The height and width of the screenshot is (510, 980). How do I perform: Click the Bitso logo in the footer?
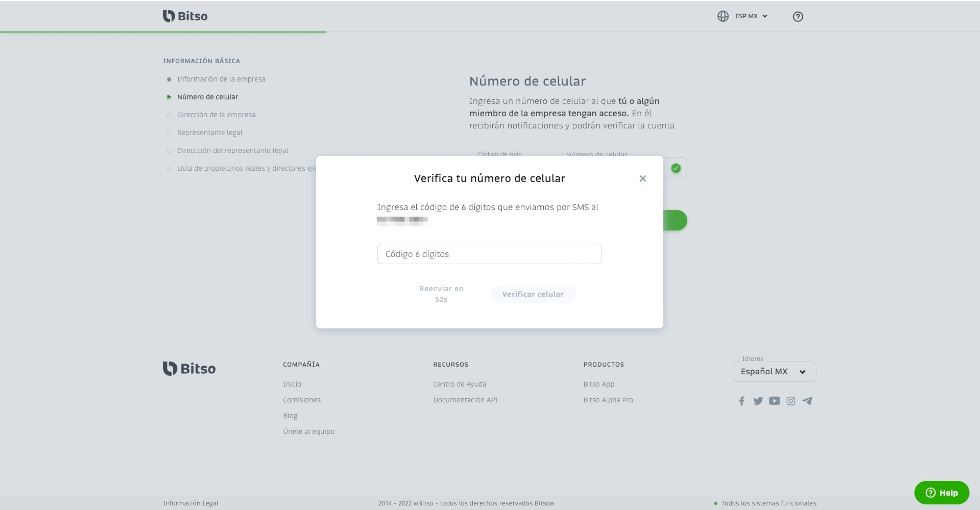189,368
